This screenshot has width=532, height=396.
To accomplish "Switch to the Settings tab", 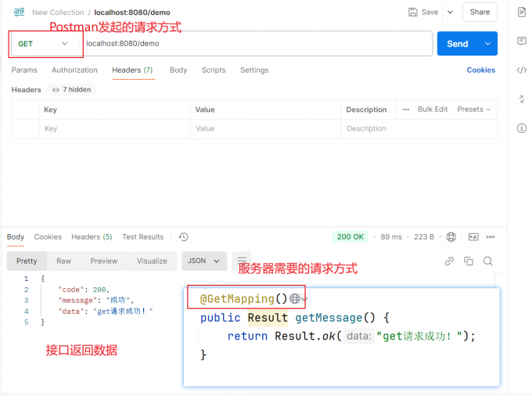I will pos(254,70).
